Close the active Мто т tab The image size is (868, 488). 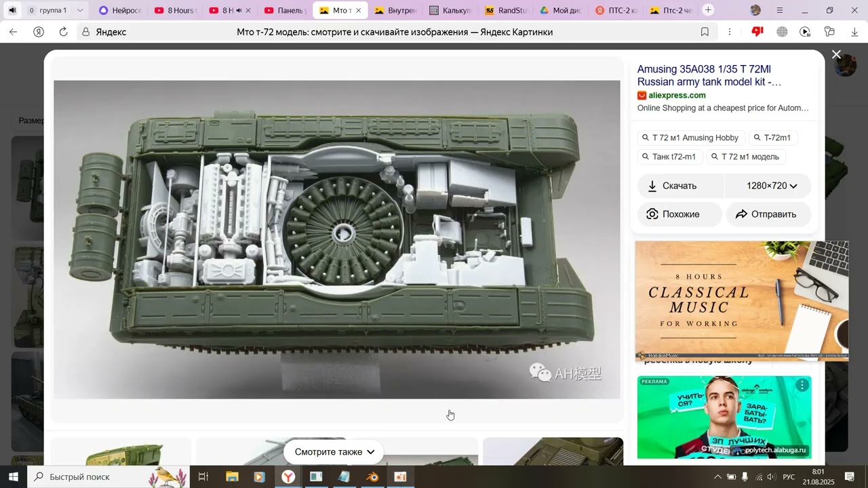pos(358,10)
